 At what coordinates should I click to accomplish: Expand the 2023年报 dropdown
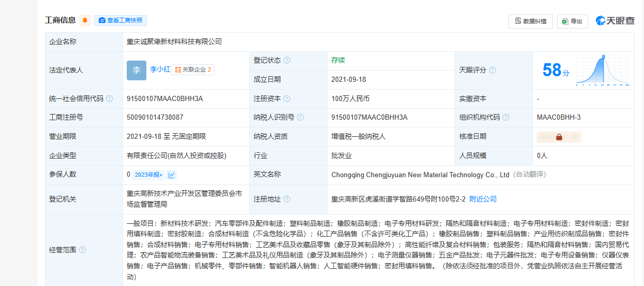click(148, 175)
